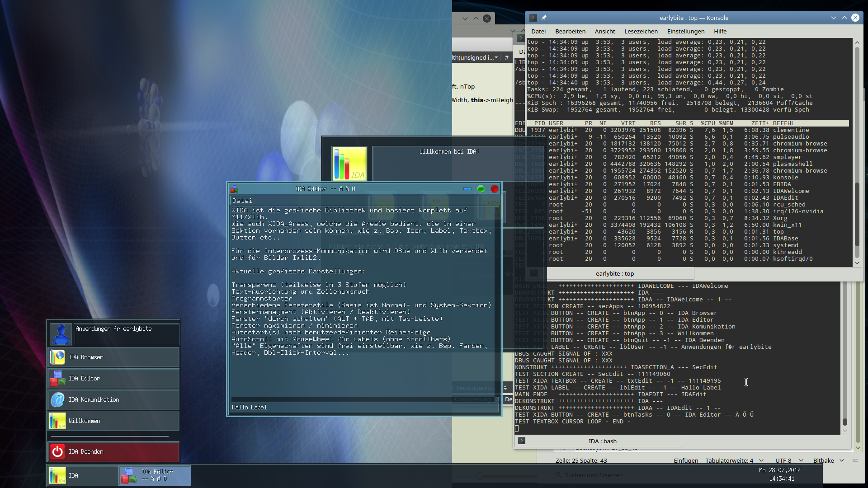868x488 pixels.
Task: Expand the Tabulatorweite dropdown in the status bar
Action: pyautogui.click(x=734, y=460)
